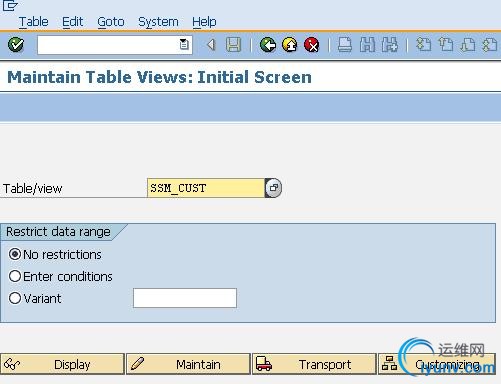The width and height of the screenshot is (501, 384).
Task: Click the Last Page icon
Action: pyautogui.click(x=490, y=45)
